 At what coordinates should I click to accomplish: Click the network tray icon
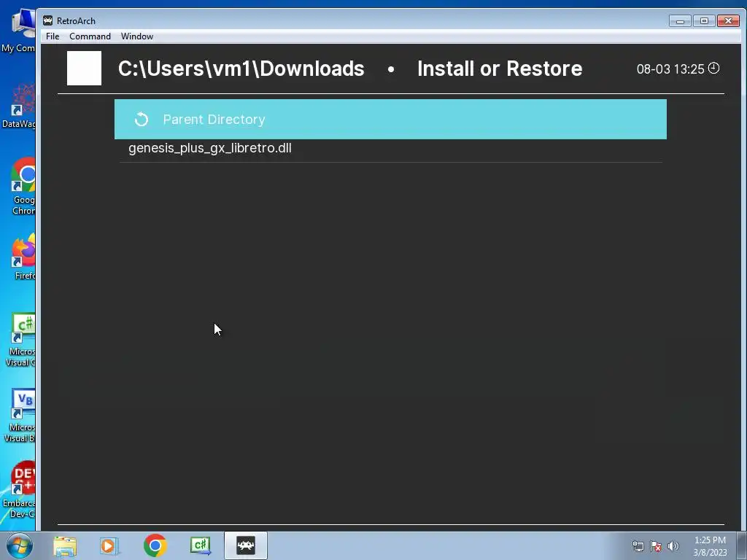point(638,546)
